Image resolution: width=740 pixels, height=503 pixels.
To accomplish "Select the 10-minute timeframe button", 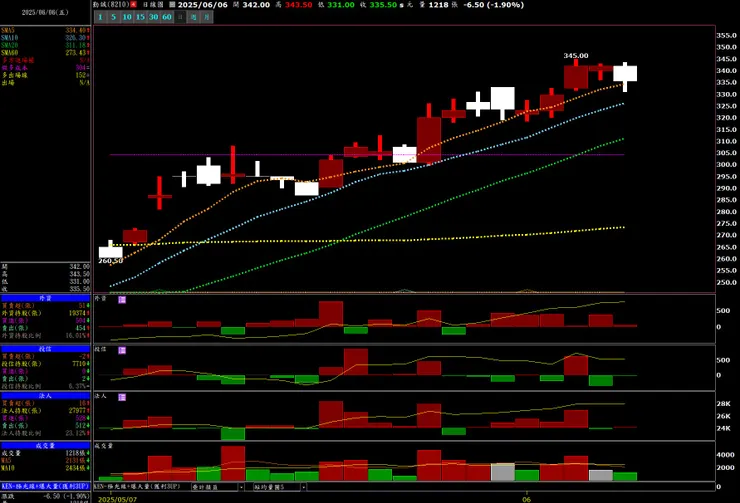I will [127, 17].
